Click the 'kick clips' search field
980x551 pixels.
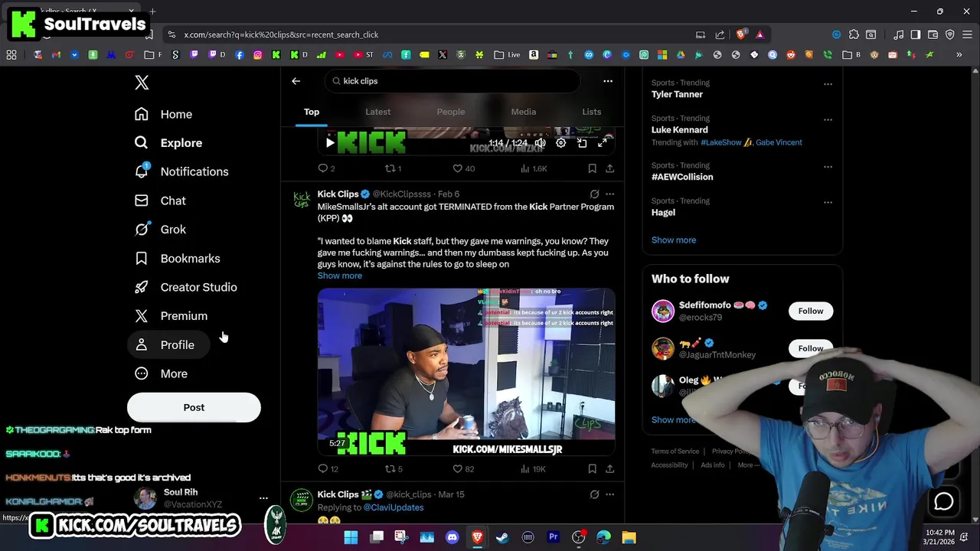click(452, 81)
